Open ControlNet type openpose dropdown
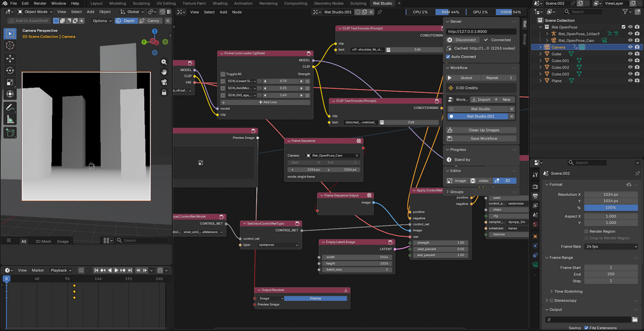Viewport: 644px width, 331px height. coord(278,245)
